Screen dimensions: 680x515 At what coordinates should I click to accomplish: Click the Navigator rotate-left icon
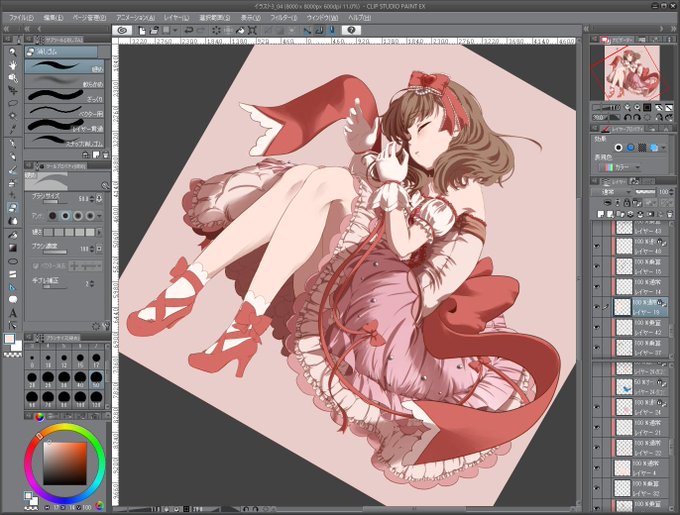[x=627, y=117]
